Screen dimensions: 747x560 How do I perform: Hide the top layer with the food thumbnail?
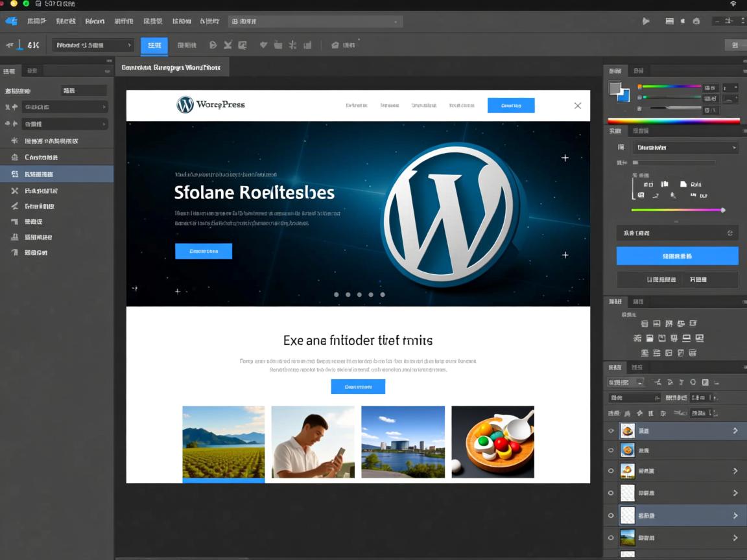point(610,430)
